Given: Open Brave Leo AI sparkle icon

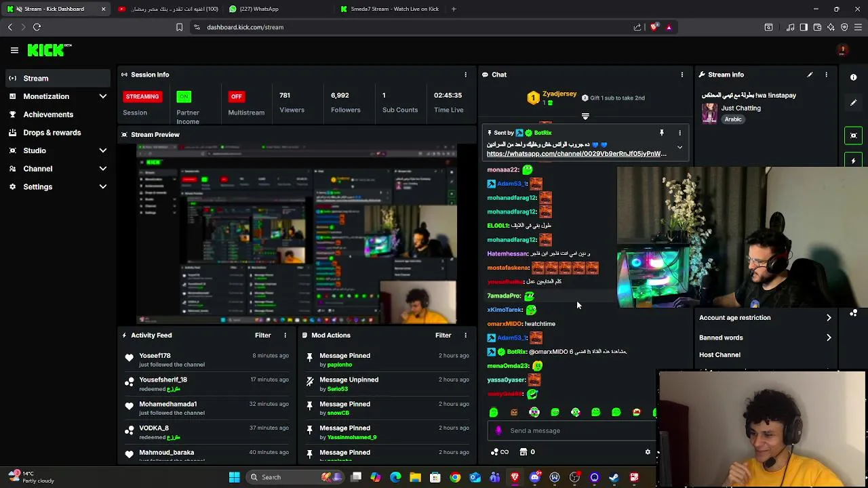Looking at the screenshot, I should coord(831,27).
